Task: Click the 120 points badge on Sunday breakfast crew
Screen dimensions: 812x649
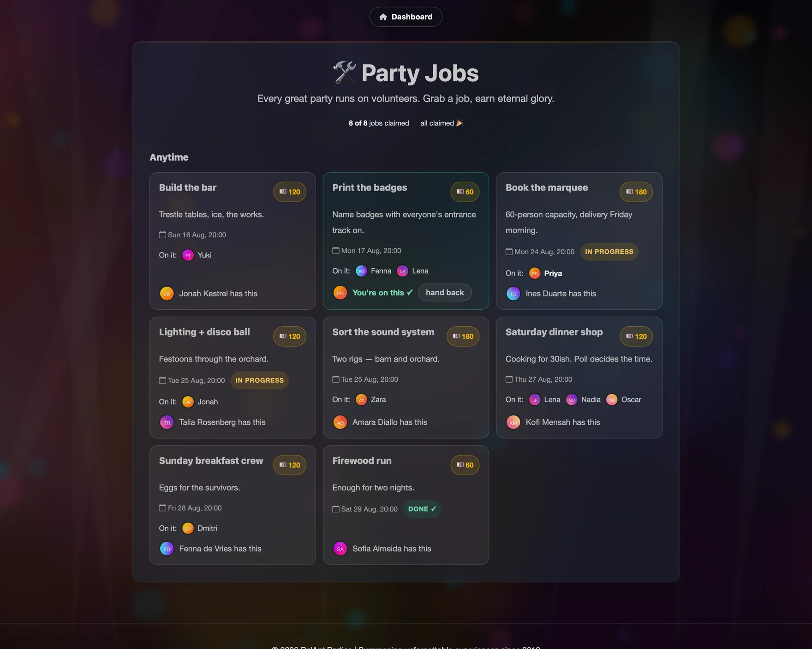Action: pos(290,465)
